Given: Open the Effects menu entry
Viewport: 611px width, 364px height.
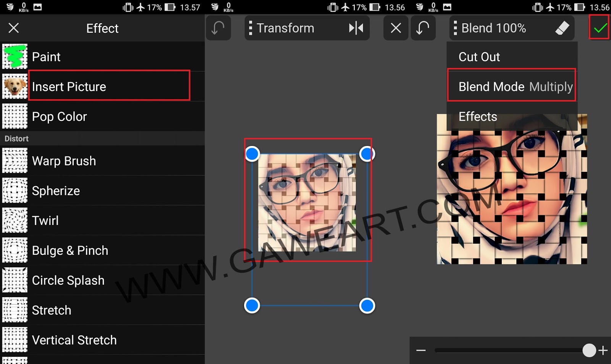Looking at the screenshot, I should [x=477, y=116].
